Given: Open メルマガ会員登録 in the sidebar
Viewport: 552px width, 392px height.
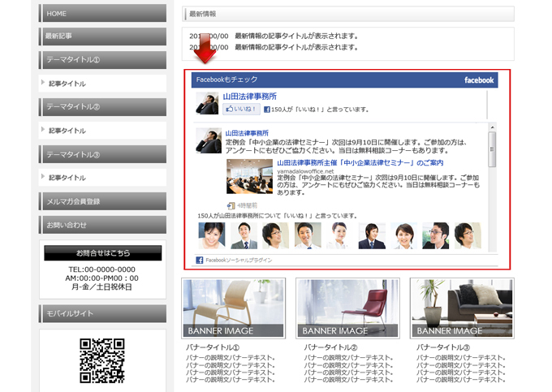Looking at the screenshot, I should (102, 201).
